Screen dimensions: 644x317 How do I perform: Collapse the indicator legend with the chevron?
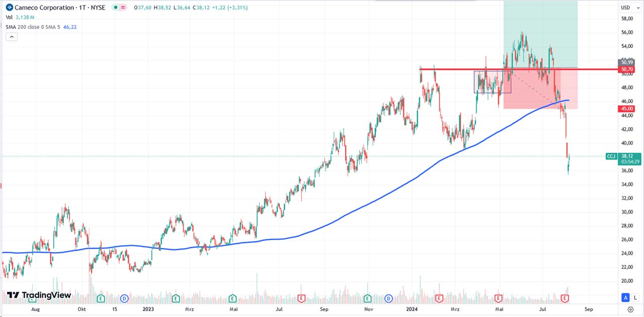pyautogui.click(x=12, y=37)
